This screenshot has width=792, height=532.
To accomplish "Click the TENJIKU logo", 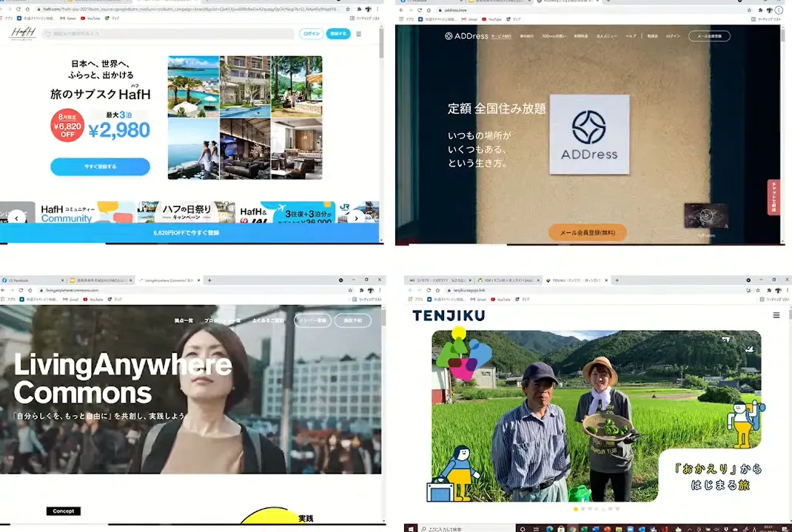I will (449, 315).
